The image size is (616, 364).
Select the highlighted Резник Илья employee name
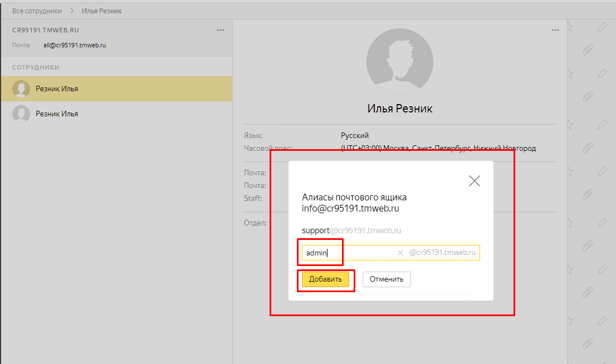57,88
